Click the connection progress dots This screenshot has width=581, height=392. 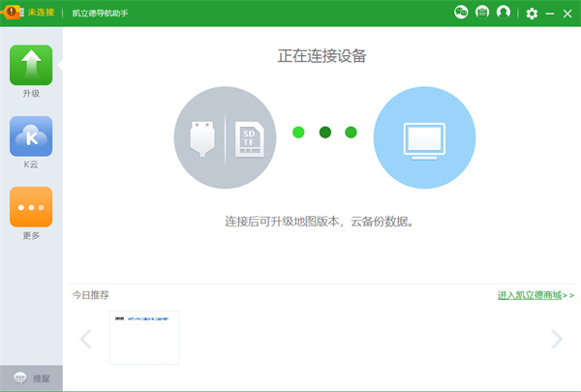[324, 133]
